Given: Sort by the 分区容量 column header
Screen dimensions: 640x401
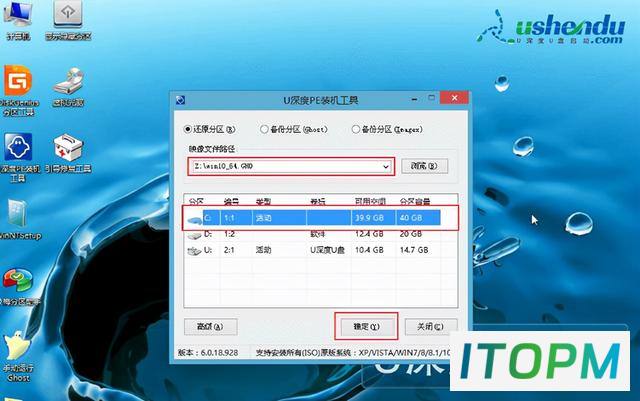Looking at the screenshot, I should (x=415, y=201).
